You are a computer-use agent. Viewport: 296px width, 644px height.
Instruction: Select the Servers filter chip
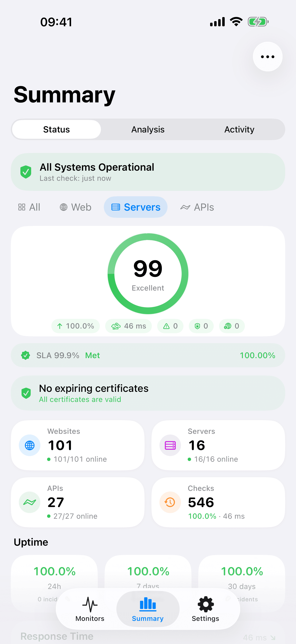[135, 207]
